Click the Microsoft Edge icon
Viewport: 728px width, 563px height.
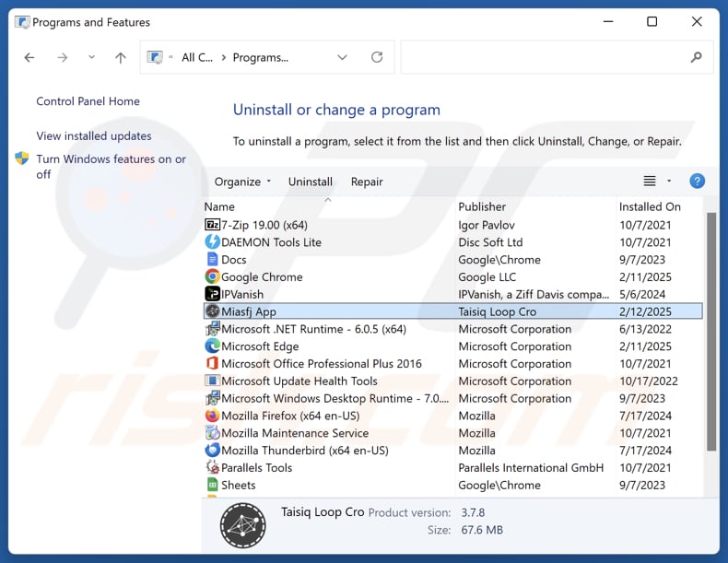click(x=213, y=346)
